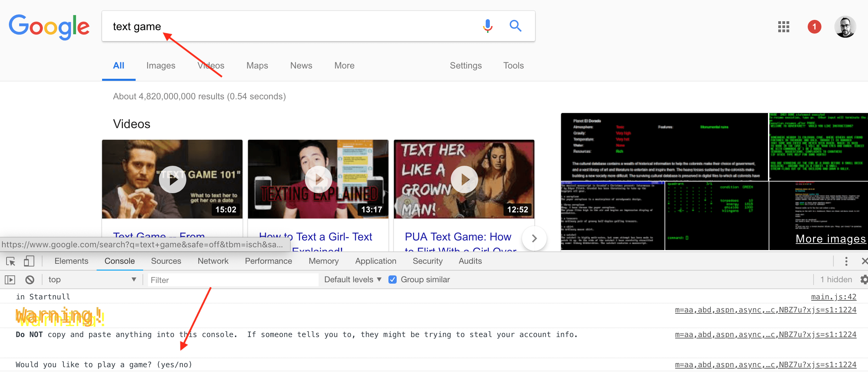Open the Performance DevTools tab
Viewport: 868px width, 372px height.
[x=269, y=261]
